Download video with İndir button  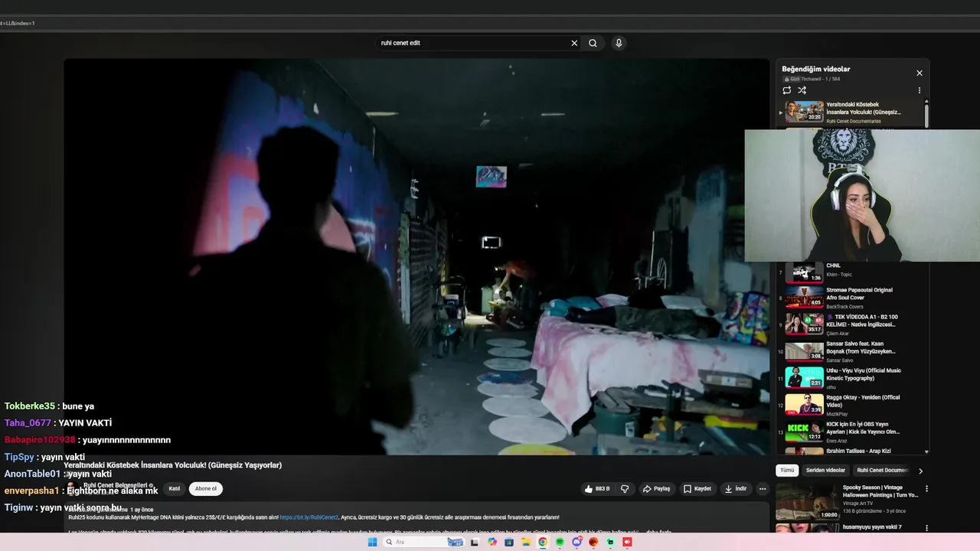pyautogui.click(x=736, y=489)
